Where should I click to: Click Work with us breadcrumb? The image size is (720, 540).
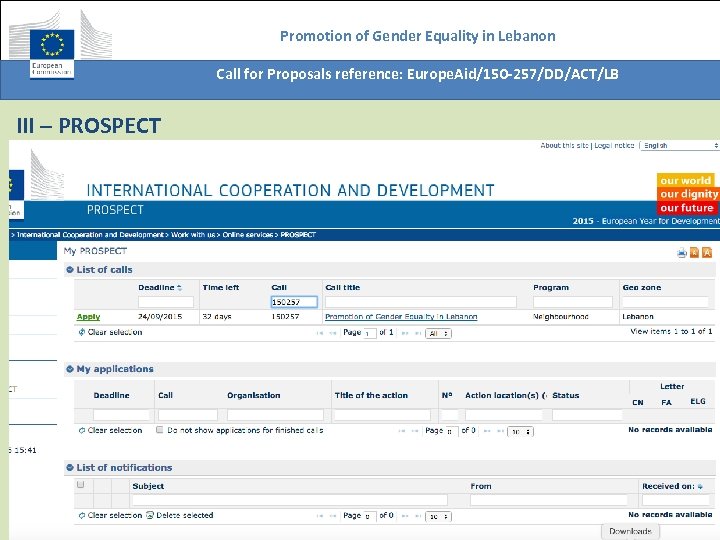pos(193,235)
